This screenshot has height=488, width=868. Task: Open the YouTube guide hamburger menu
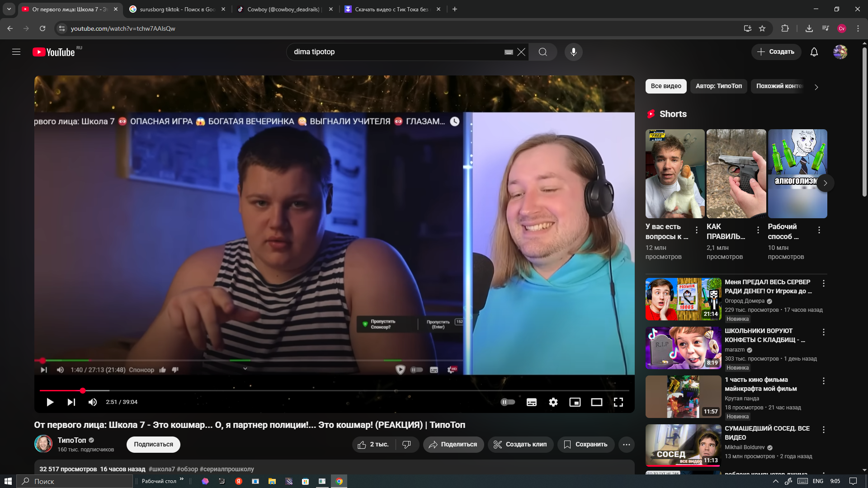16,52
